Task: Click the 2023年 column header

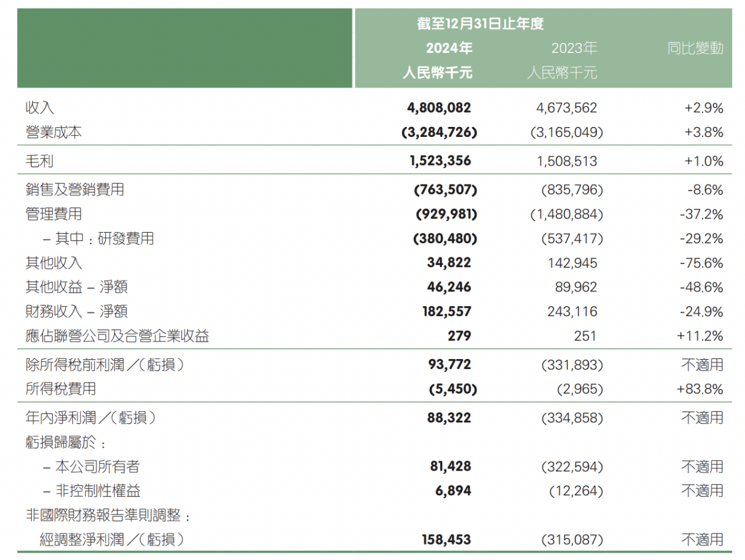Action: pyautogui.click(x=573, y=48)
